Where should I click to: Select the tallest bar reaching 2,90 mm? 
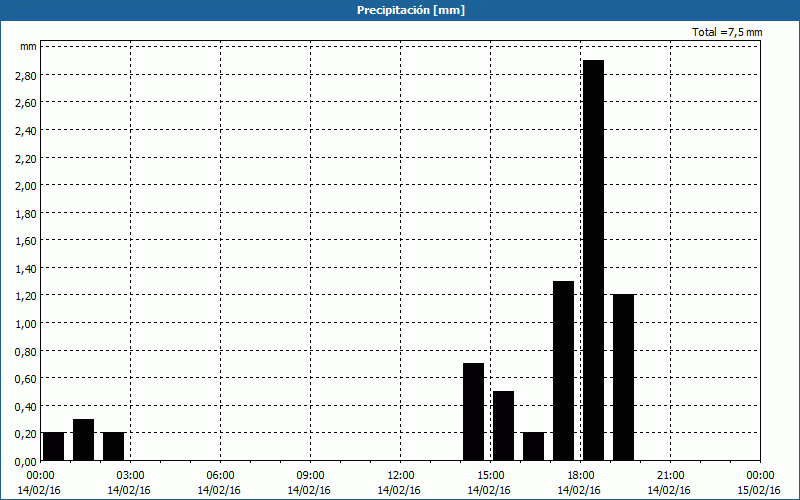tap(593, 260)
